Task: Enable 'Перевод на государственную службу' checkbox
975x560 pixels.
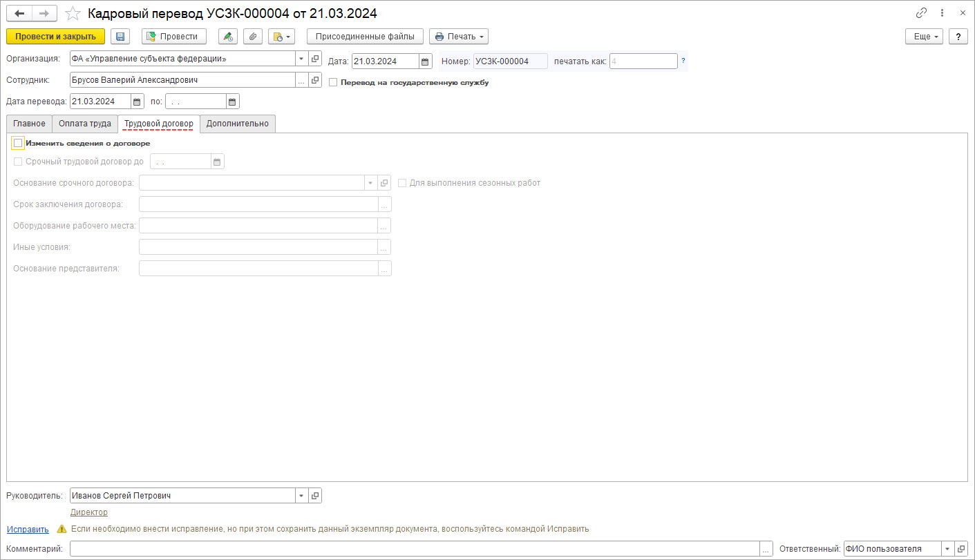Action: (333, 82)
